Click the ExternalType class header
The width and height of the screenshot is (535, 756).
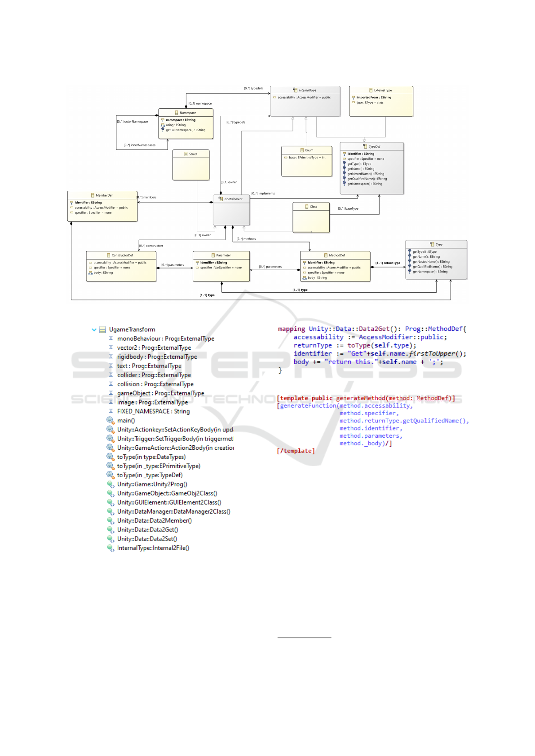(381, 90)
